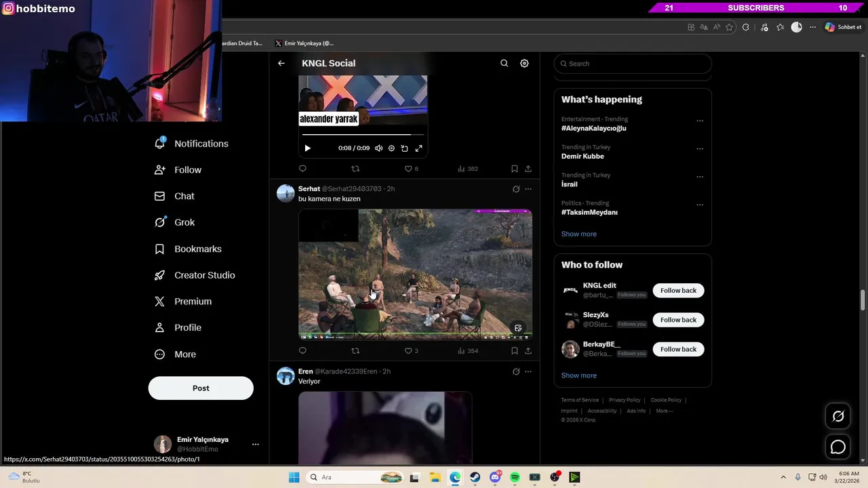This screenshot has width=868, height=488.
Task: Share the alexander yarrak video post
Action: 528,169
